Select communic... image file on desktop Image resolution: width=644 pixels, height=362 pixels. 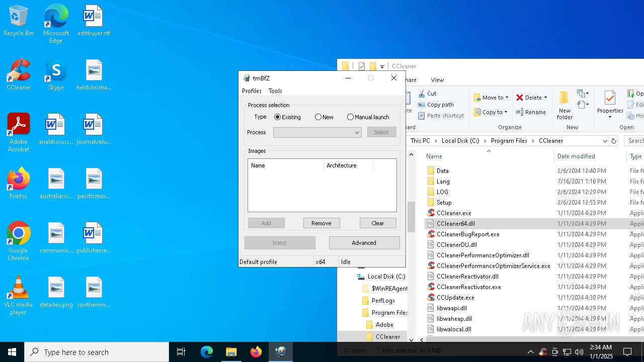click(56, 238)
